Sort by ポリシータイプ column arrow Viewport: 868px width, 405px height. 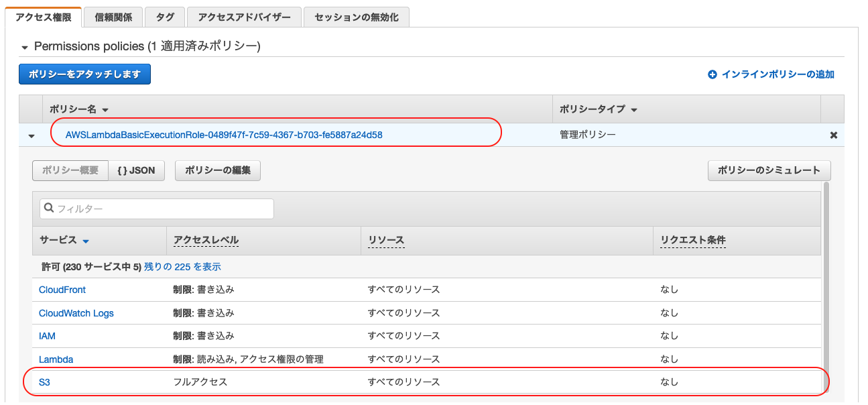coord(634,110)
